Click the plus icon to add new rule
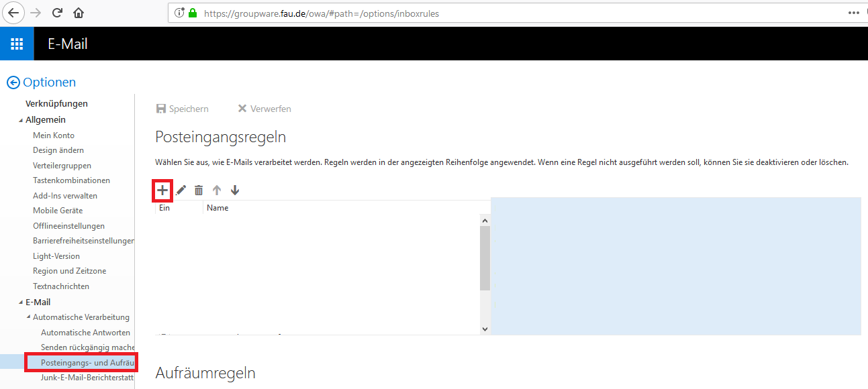Viewport: 868px width, 389px height. (162, 190)
